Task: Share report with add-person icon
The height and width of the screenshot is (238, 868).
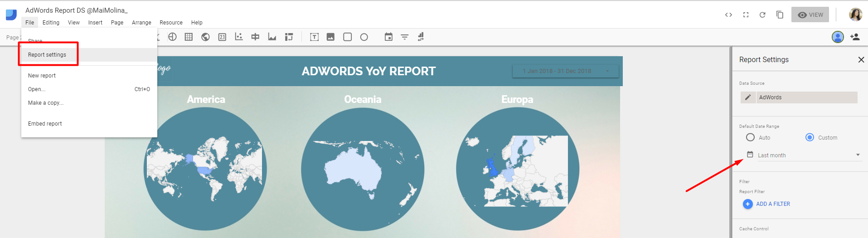Action: (x=855, y=37)
